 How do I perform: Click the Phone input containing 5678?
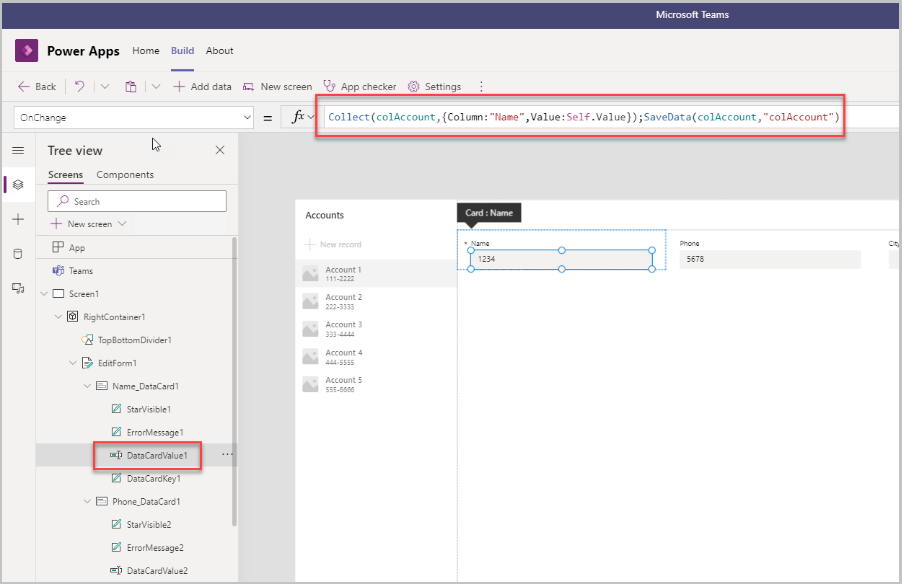770,259
